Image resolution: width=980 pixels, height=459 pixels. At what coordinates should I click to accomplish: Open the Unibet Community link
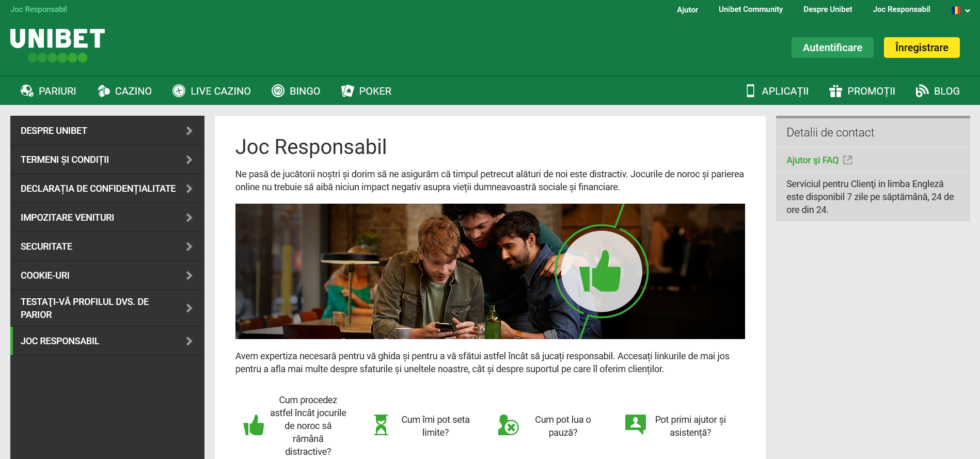tap(751, 9)
